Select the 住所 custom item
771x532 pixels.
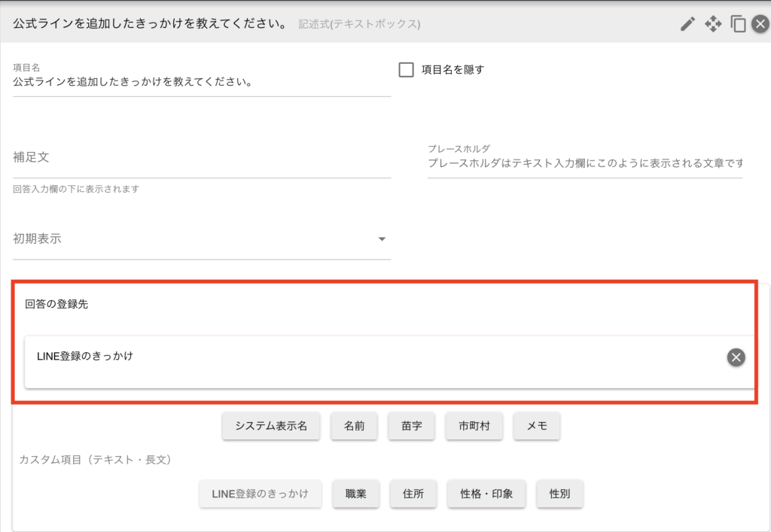pyautogui.click(x=413, y=494)
